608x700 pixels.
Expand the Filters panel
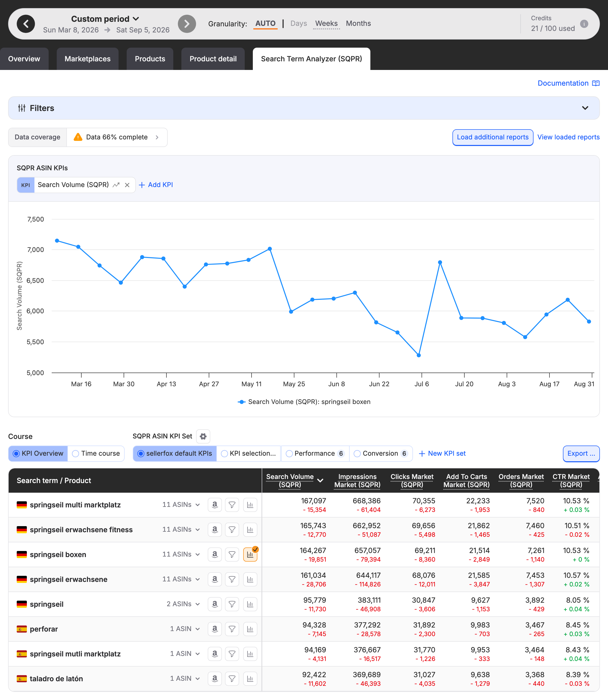pyautogui.click(x=304, y=108)
